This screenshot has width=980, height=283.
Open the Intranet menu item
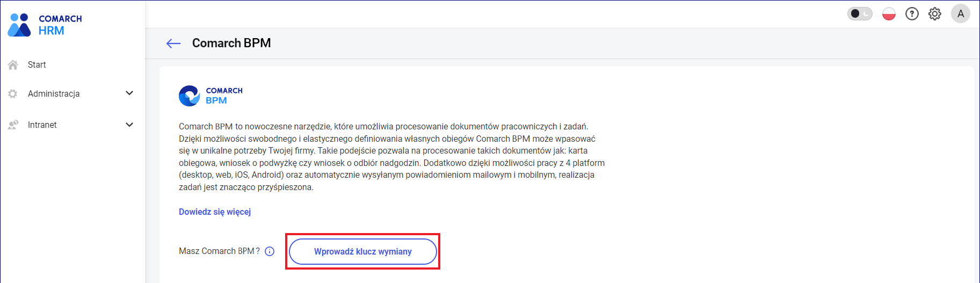point(42,125)
